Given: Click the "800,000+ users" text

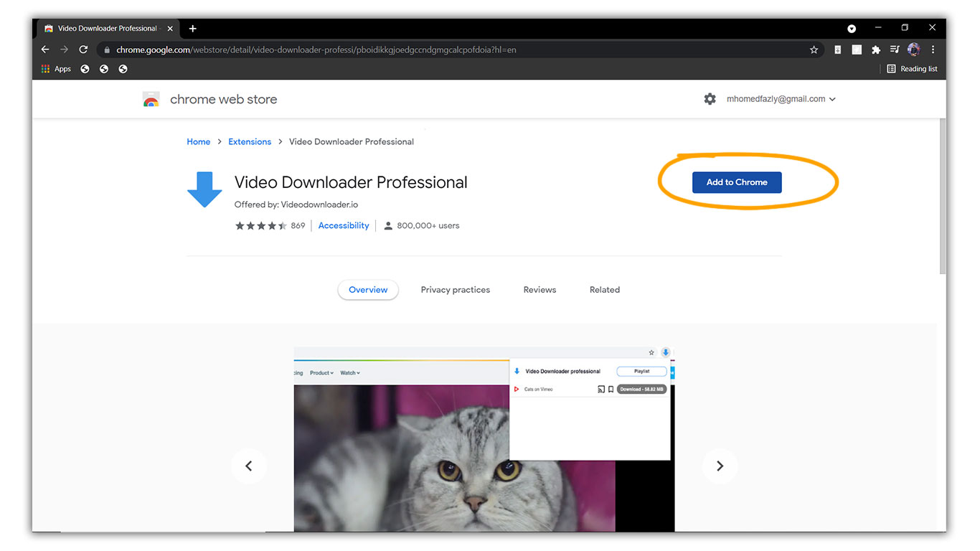Looking at the screenshot, I should click(x=428, y=225).
